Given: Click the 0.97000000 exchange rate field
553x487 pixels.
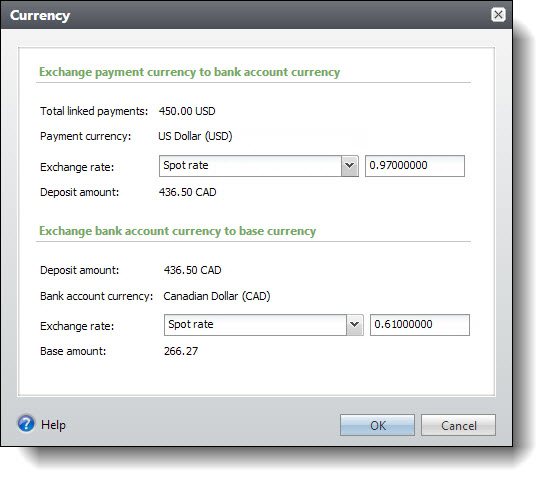Looking at the screenshot, I should click(x=415, y=166).
